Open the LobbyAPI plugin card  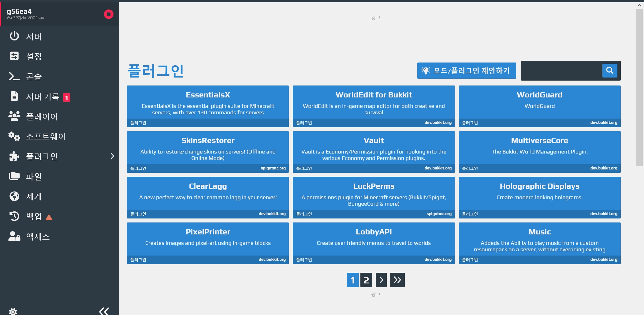374,243
